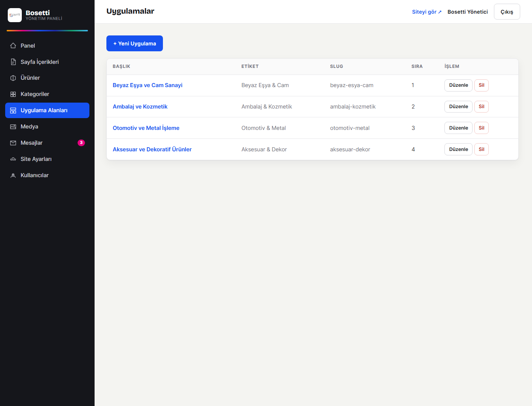Click the beyaz-esya-cam slug cell
The height and width of the screenshot is (406, 532).
click(352, 85)
